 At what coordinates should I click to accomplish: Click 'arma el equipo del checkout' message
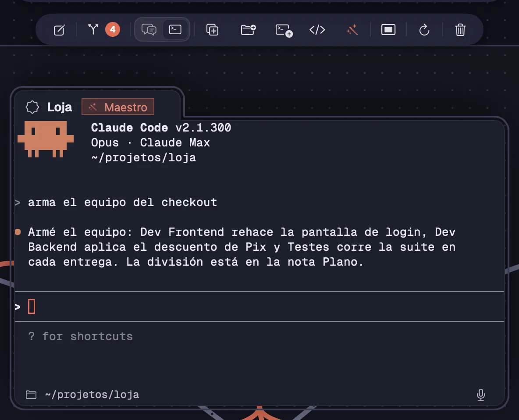pos(122,202)
